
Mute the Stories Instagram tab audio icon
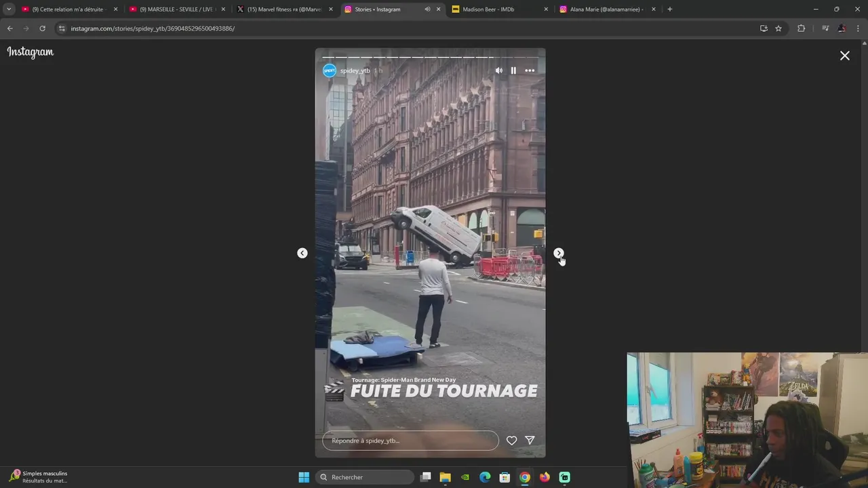[x=427, y=9]
